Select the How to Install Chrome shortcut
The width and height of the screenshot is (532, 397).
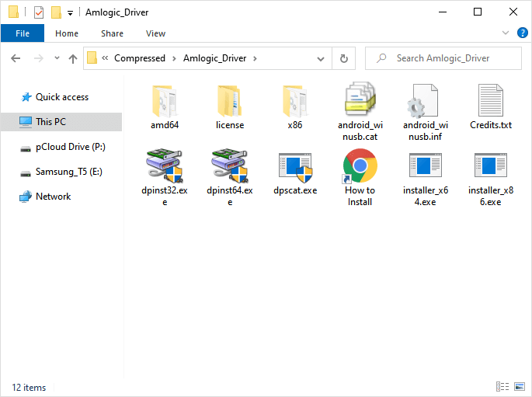[x=360, y=166]
